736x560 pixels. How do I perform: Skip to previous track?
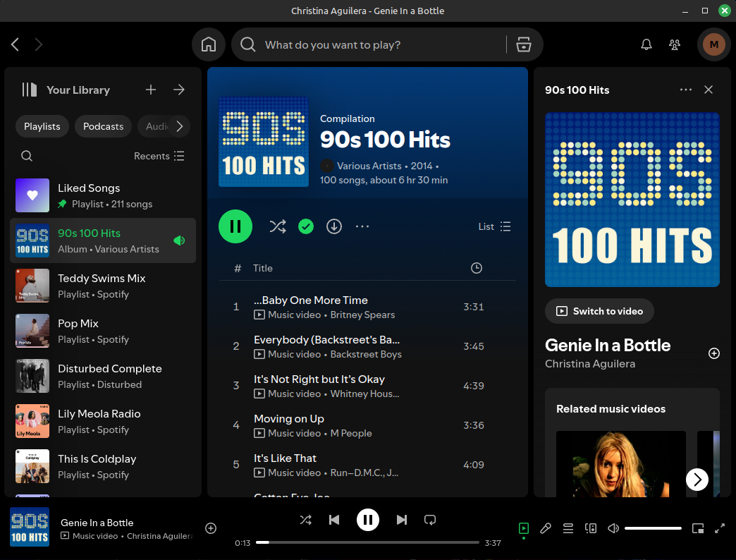point(334,520)
